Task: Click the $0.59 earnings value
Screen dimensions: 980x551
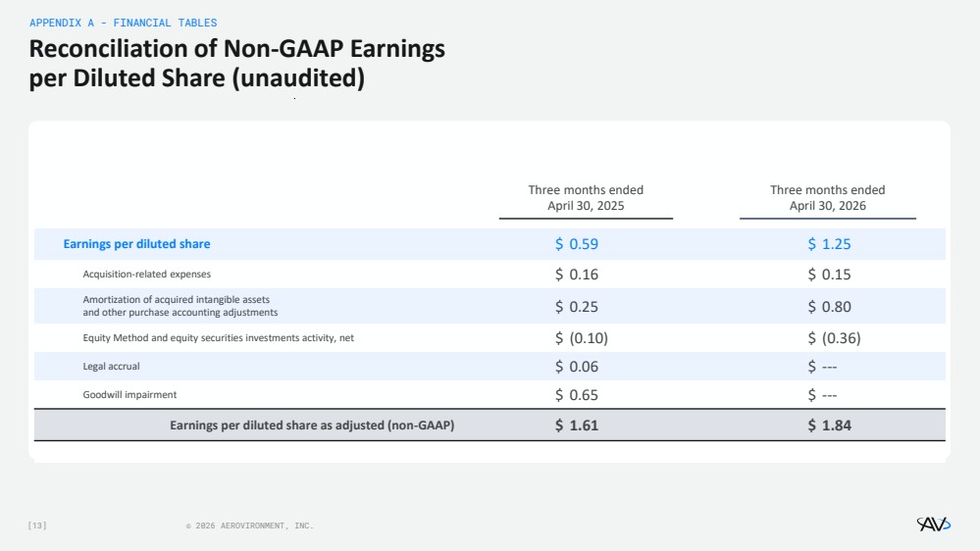Action: (x=576, y=244)
